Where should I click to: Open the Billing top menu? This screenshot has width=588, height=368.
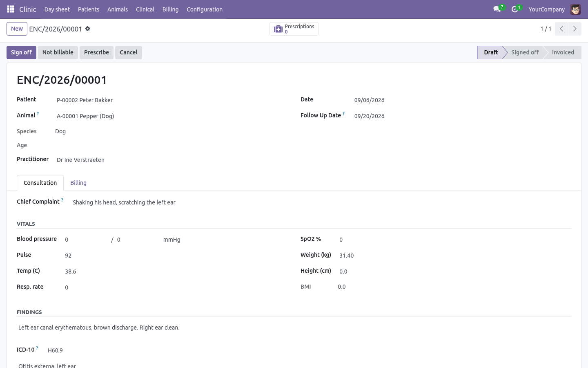(170, 9)
